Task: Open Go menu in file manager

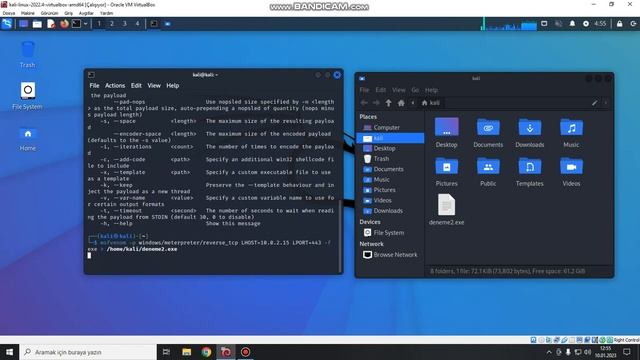Action: (x=415, y=90)
